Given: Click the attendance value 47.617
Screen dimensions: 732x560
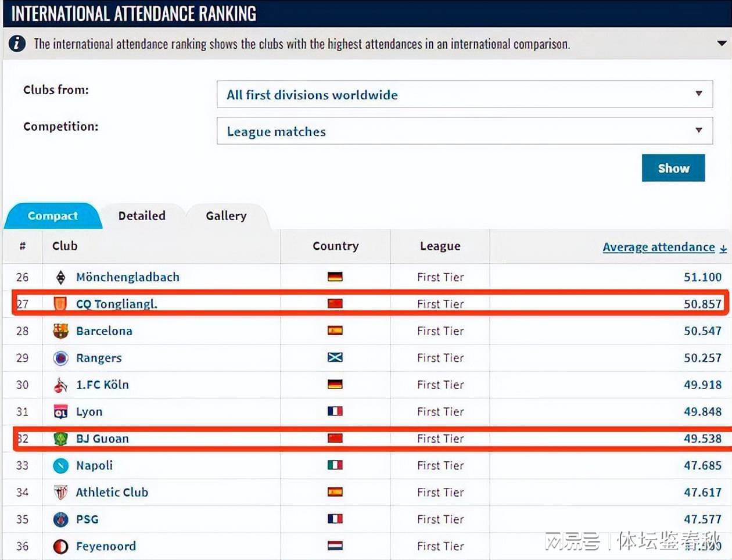Looking at the screenshot, I should pyautogui.click(x=702, y=493).
